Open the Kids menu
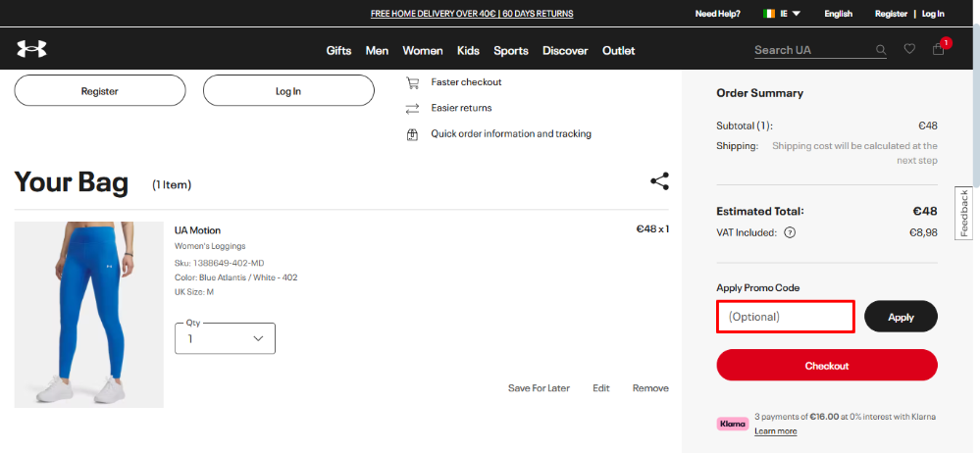This screenshot has width=980, height=453. [468, 51]
